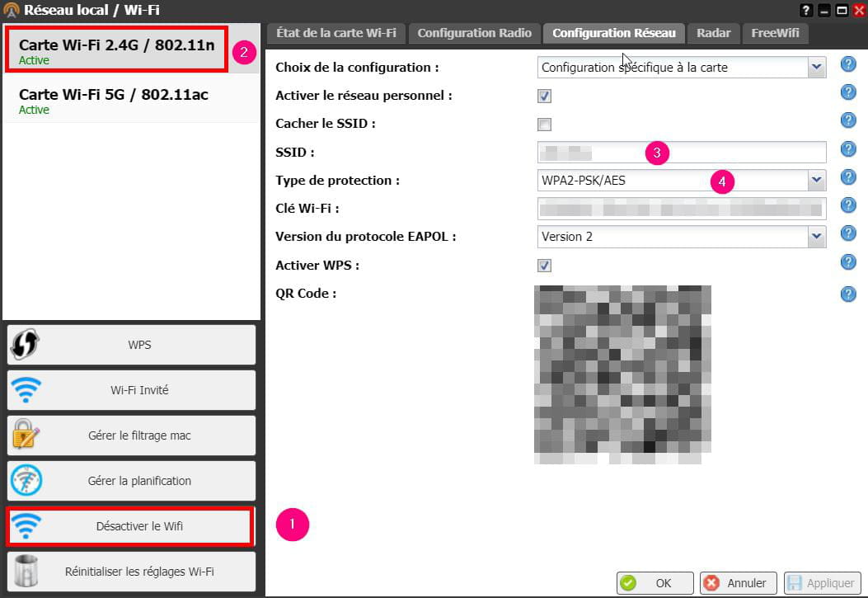Maximize the Réseau local / Wi-Fi window

tap(842, 10)
